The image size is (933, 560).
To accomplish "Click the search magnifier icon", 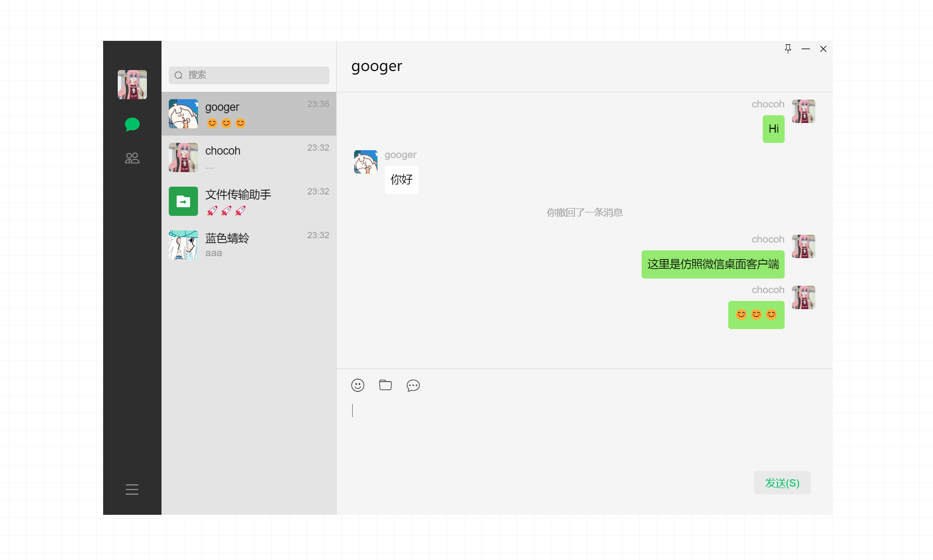I will [179, 75].
